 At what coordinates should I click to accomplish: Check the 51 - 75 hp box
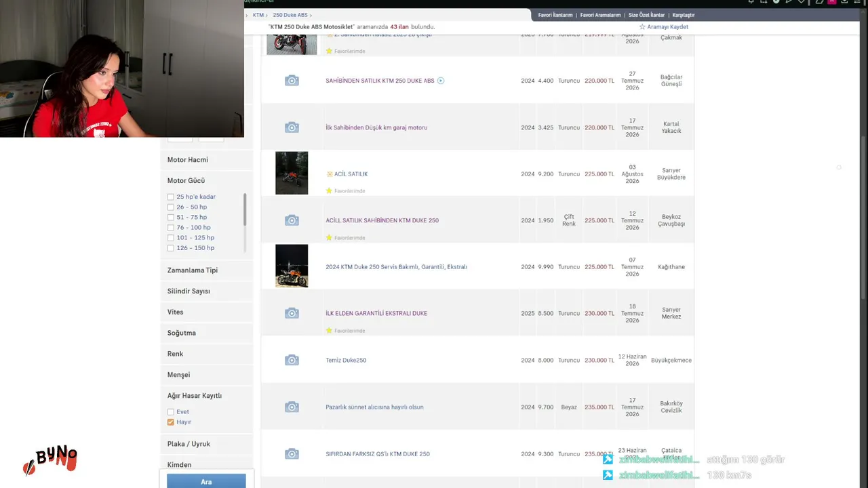170,217
